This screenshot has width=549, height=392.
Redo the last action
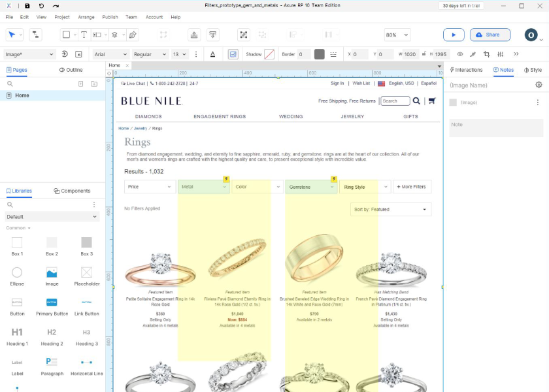[56, 6]
